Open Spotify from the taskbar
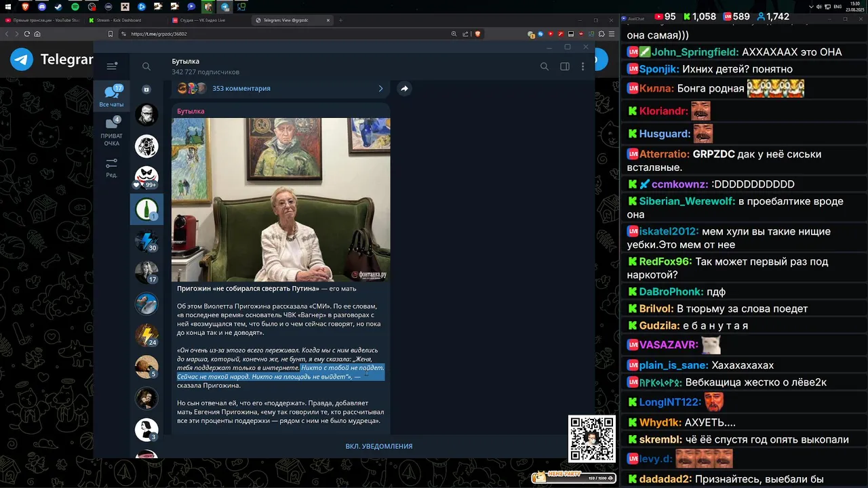868x488 pixels. [75, 7]
